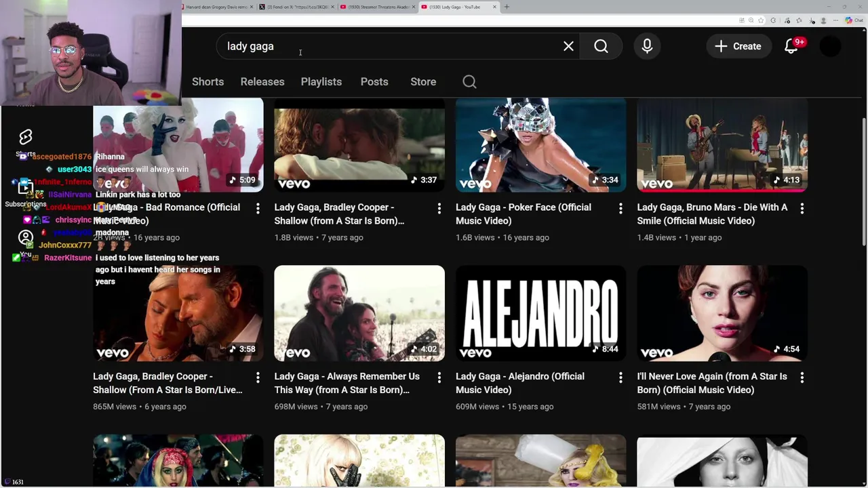Switch to Harvard dean Gregory Davis tab
This screenshot has width=868, height=488.
pos(216,7)
